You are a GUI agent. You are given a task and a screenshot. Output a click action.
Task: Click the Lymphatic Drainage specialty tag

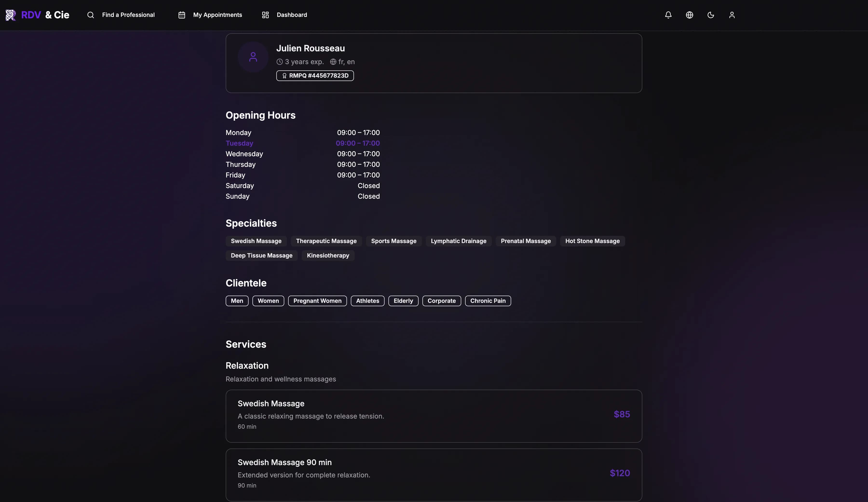coord(458,241)
